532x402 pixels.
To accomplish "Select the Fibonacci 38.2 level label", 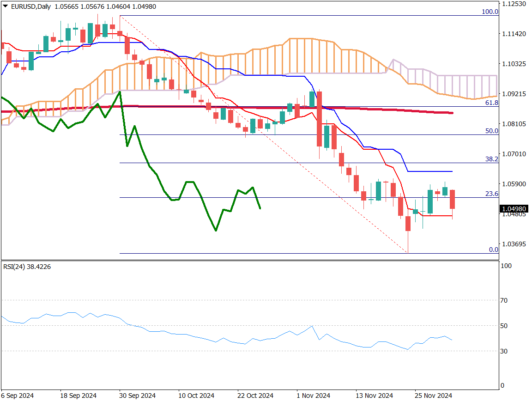I will tap(492, 158).
